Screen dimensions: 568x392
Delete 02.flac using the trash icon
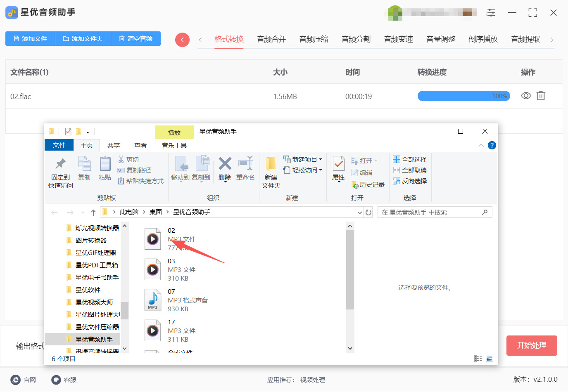[541, 96]
